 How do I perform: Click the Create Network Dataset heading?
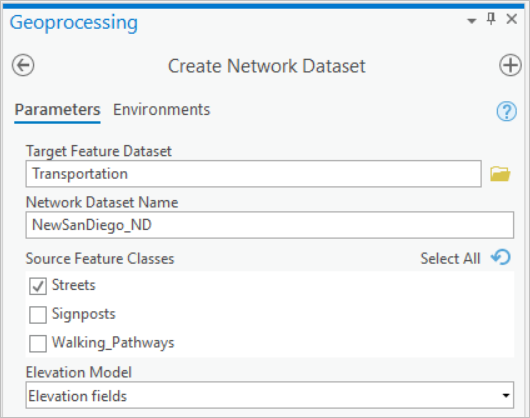[267, 66]
